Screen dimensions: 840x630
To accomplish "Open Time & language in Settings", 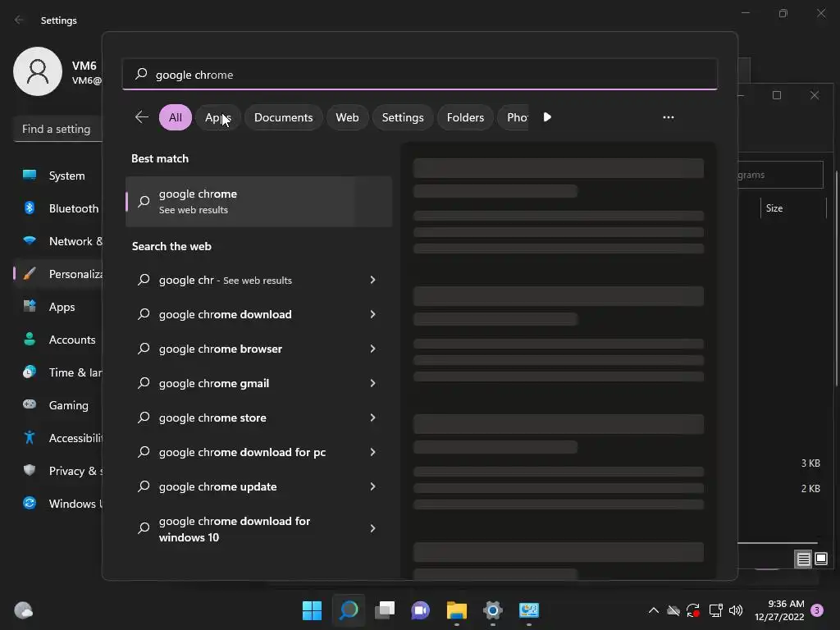I will tap(58, 372).
